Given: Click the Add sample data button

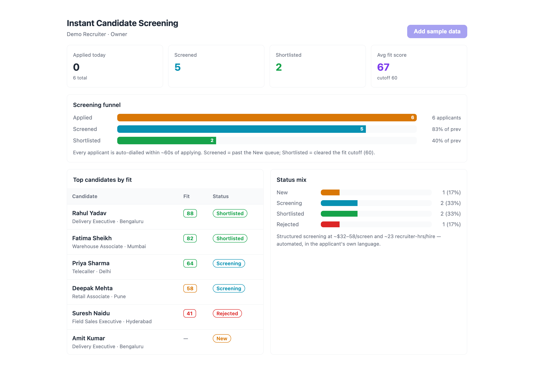Looking at the screenshot, I should (x=437, y=31).
